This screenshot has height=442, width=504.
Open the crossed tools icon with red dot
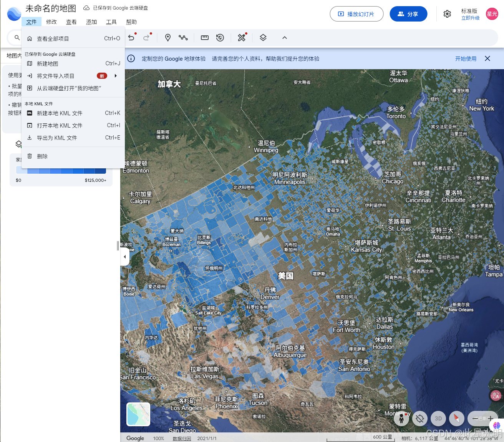click(x=242, y=38)
